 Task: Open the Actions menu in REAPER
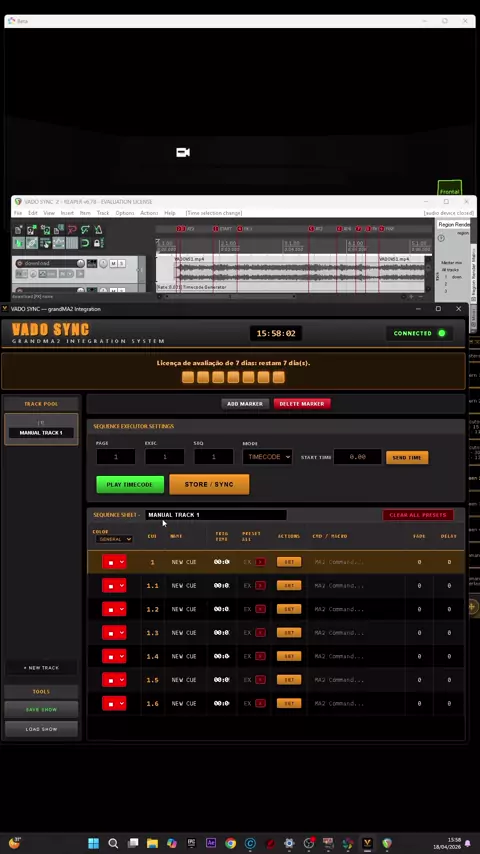click(x=149, y=213)
